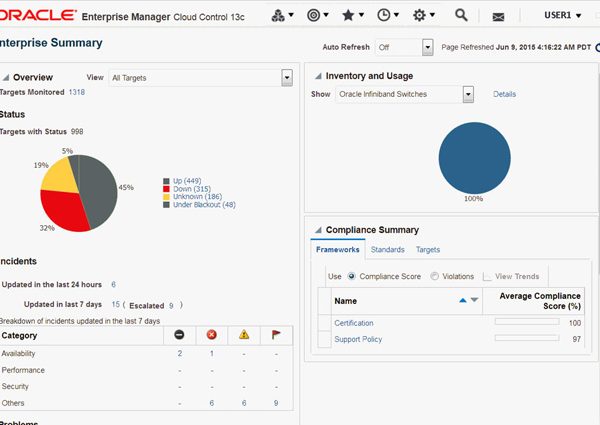Click the Security category row
Screen dimensions: 600x425
pos(147,386)
